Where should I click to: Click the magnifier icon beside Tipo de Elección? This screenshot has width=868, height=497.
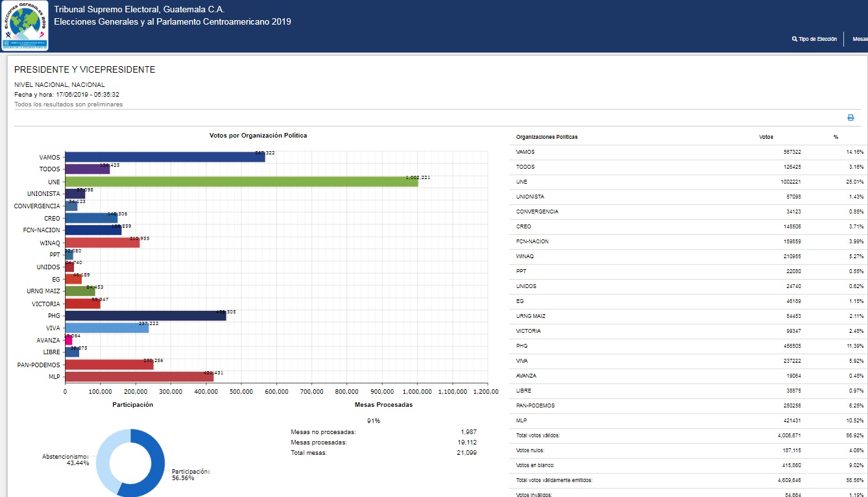794,39
